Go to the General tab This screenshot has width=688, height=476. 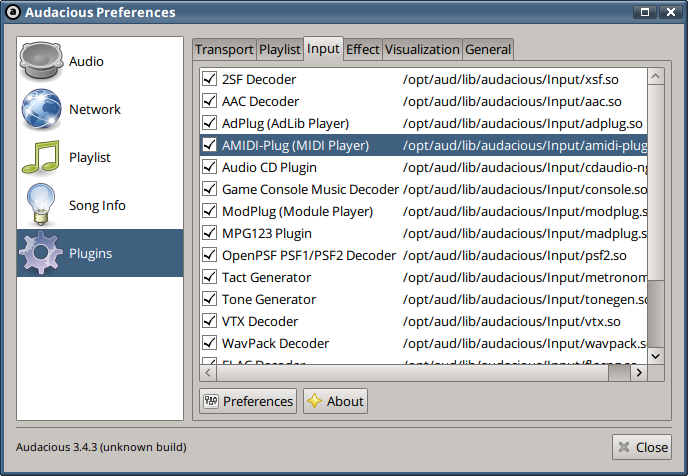pyautogui.click(x=488, y=49)
